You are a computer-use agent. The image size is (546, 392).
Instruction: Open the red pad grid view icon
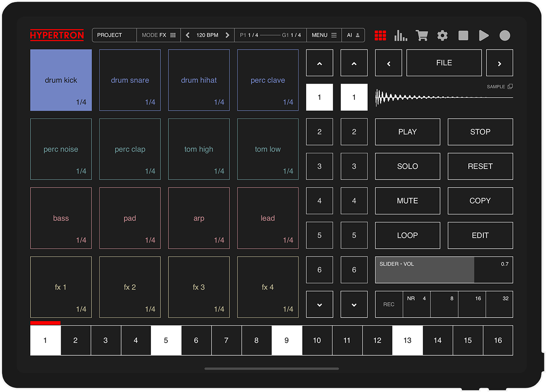tap(380, 35)
